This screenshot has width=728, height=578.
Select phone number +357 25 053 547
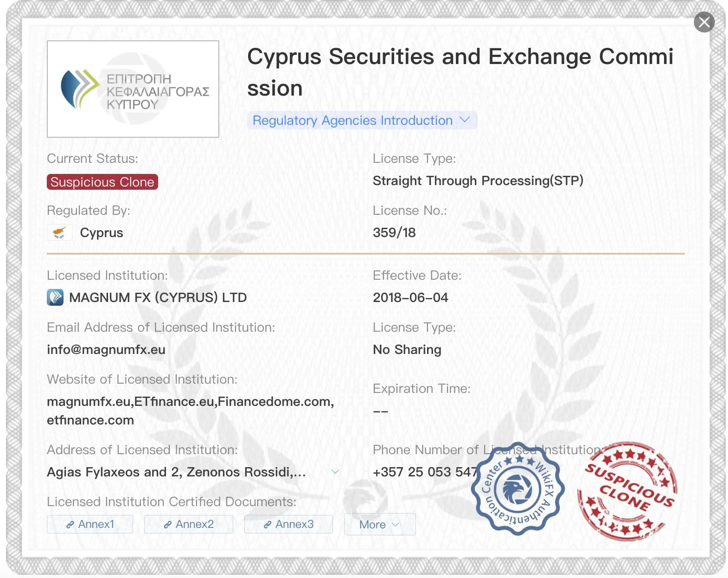(425, 472)
